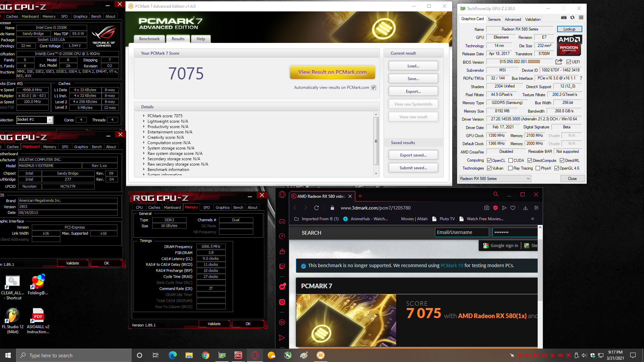Image resolution: width=644 pixels, height=362 pixels.
Task: Click the GPU-Z Lookup button
Action: pos(569,29)
